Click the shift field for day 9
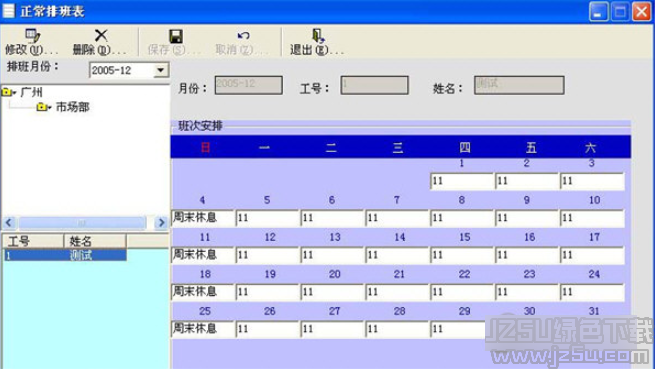The height and width of the screenshot is (369, 655). tap(527, 218)
